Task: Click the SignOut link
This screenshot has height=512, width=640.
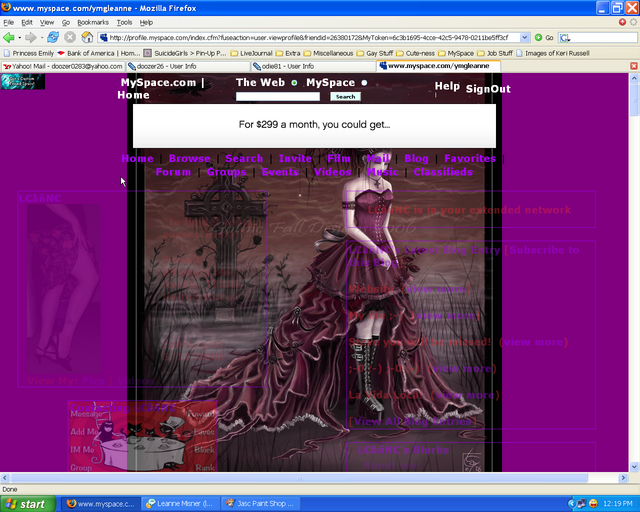Action: tap(488, 89)
